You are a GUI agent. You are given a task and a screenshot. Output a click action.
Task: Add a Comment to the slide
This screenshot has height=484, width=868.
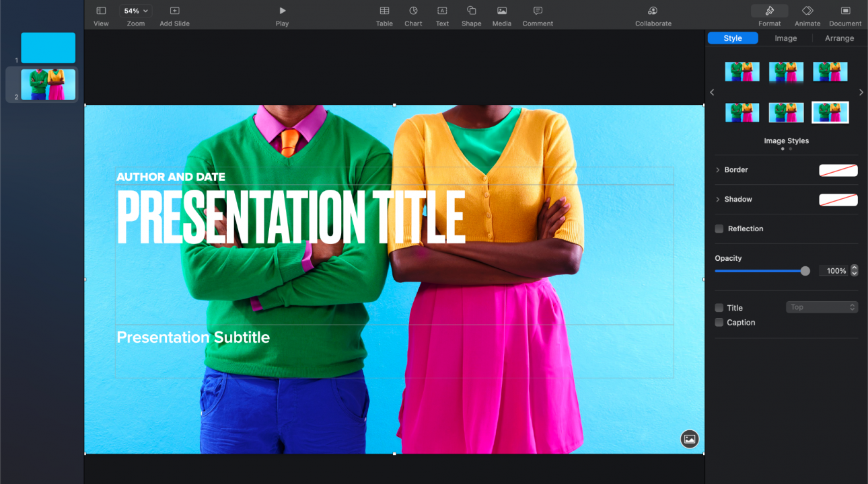(537, 13)
